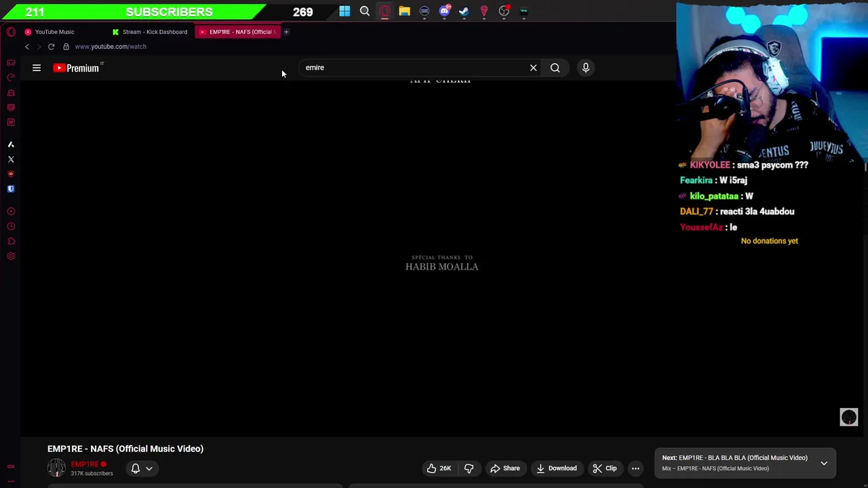Dislike this video

coord(469,468)
